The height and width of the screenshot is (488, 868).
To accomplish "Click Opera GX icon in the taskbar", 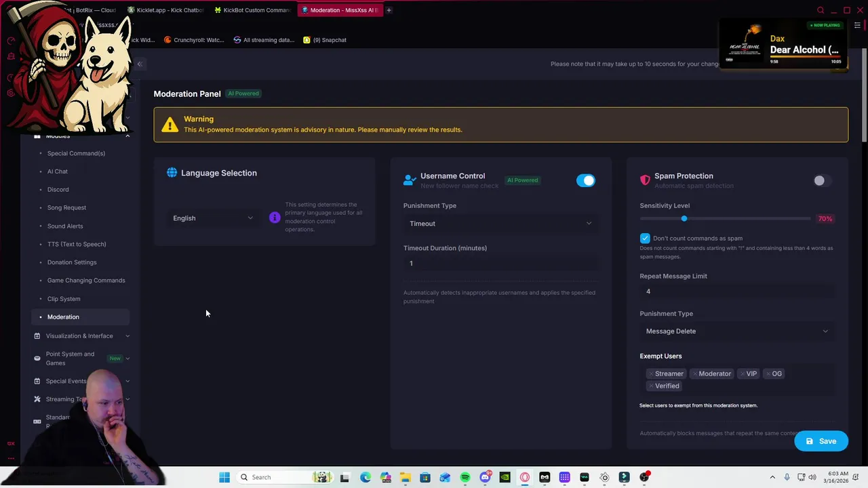I will (525, 477).
